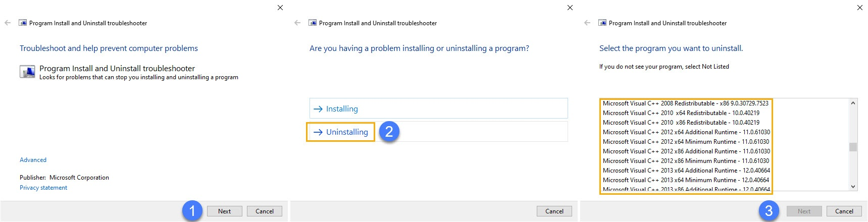Click the program list scrollbar up arrow
868x222 pixels.
pos(853,103)
